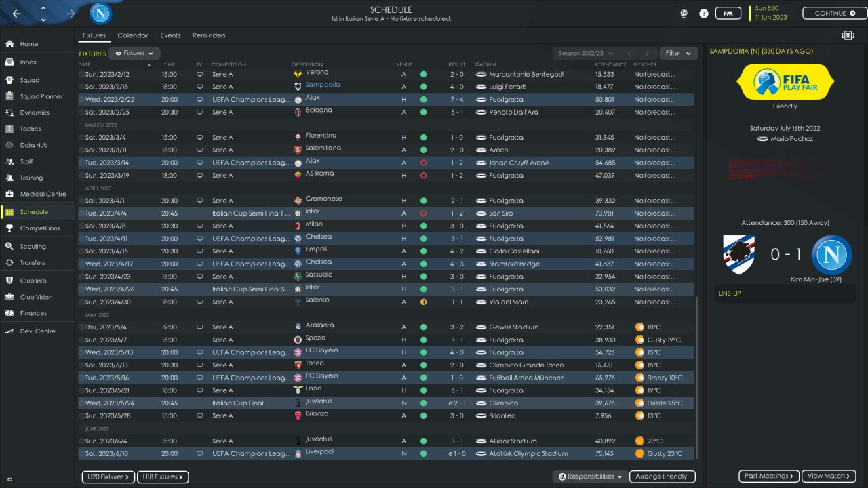Open the up/down history chevrons
Image resolution: width=868 pixels, height=488 pixels.
(x=43, y=14)
